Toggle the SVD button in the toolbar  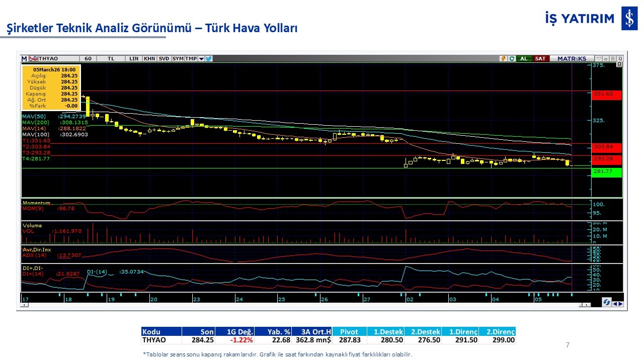pyautogui.click(x=164, y=59)
